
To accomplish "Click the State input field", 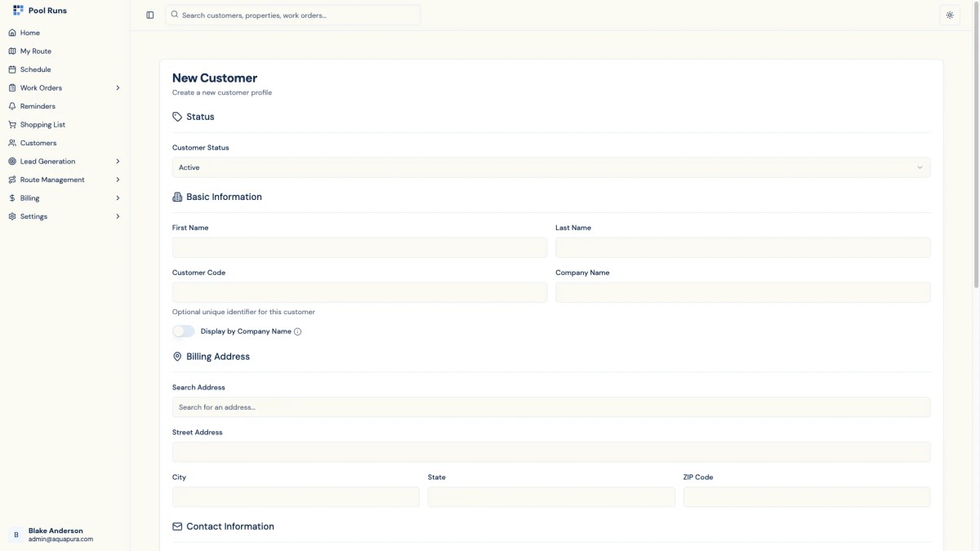I will click(551, 497).
